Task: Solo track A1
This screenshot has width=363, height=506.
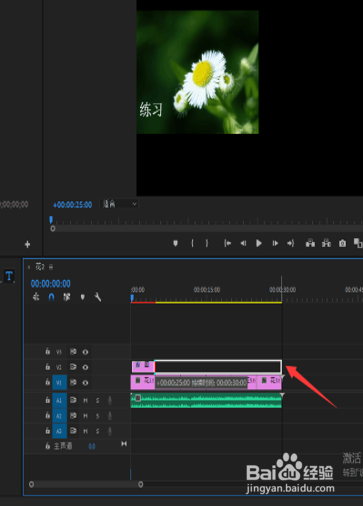Action: pos(98,400)
